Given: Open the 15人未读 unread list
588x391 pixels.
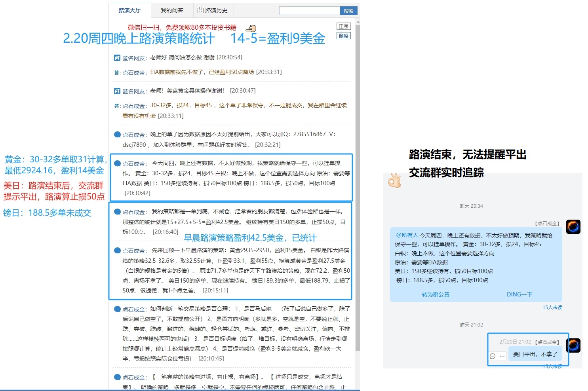Looking at the screenshot, I should [552, 307].
